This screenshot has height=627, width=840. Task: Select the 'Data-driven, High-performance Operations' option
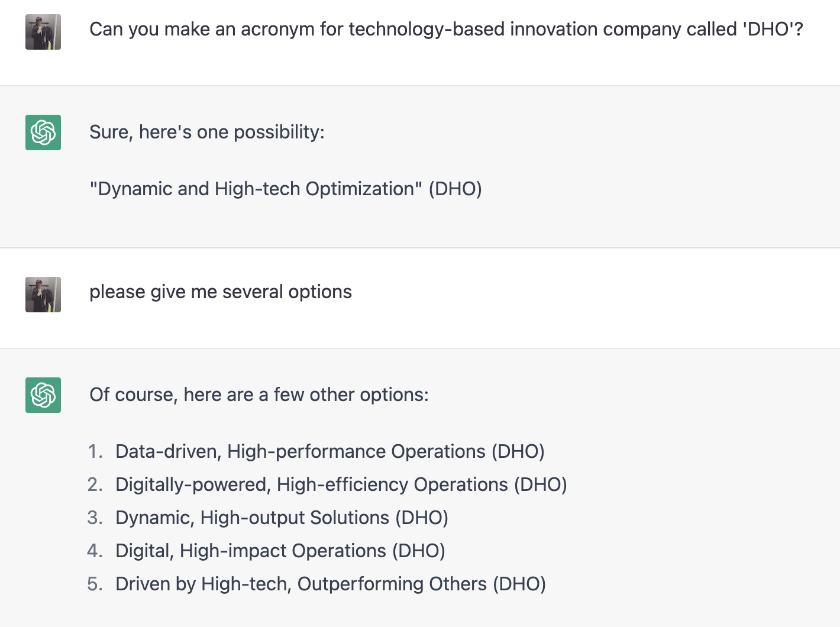[x=330, y=451]
